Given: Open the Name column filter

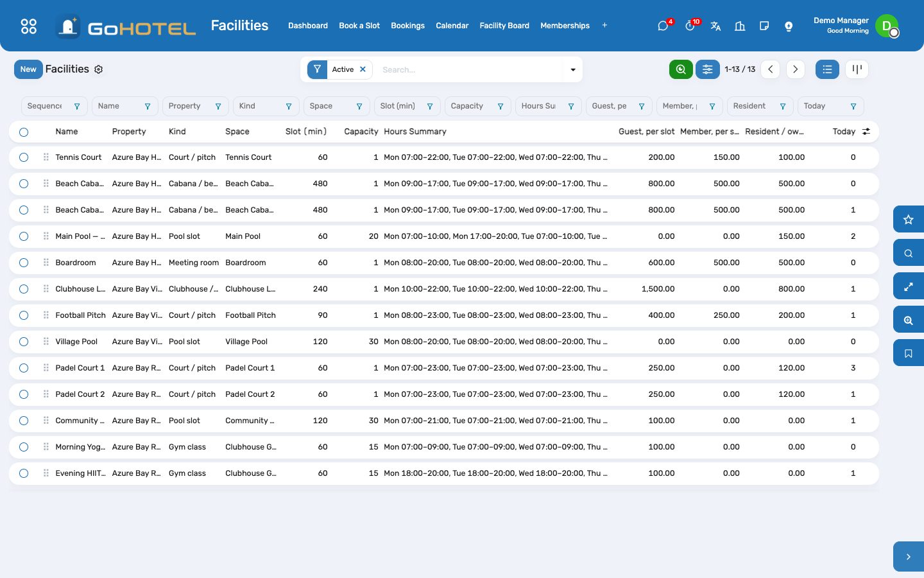Looking at the screenshot, I should coord(148,107).
